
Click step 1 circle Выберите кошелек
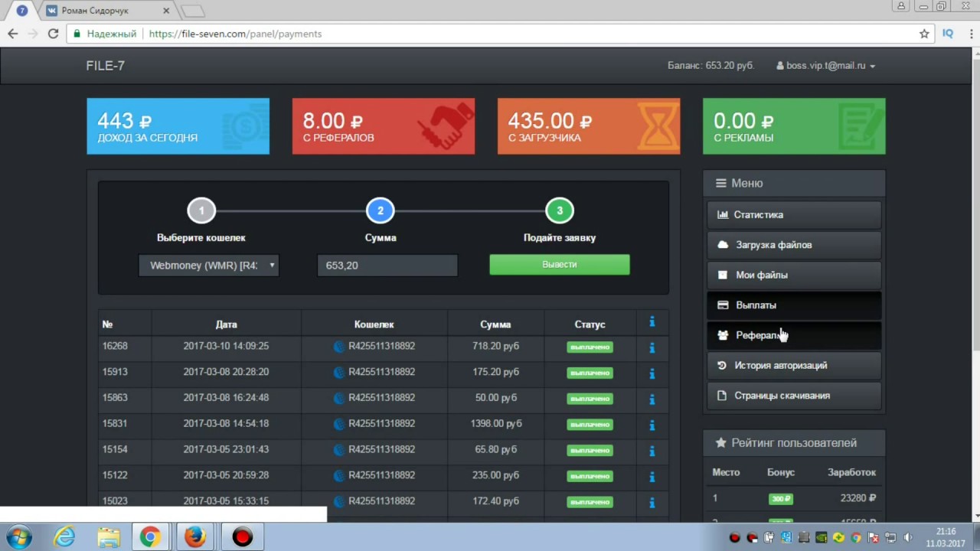pos(201,210)
